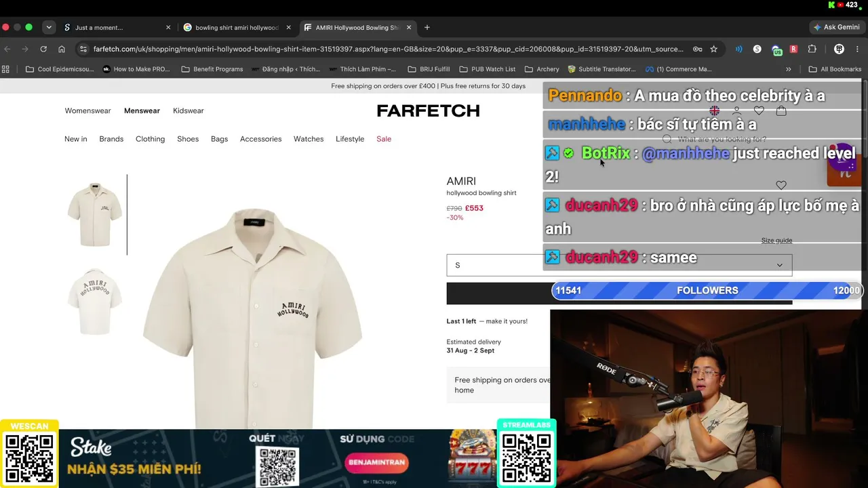Switch to the Google bowling shirt search tab
Viewport: 868px width, 488px height.
[237, 28]
